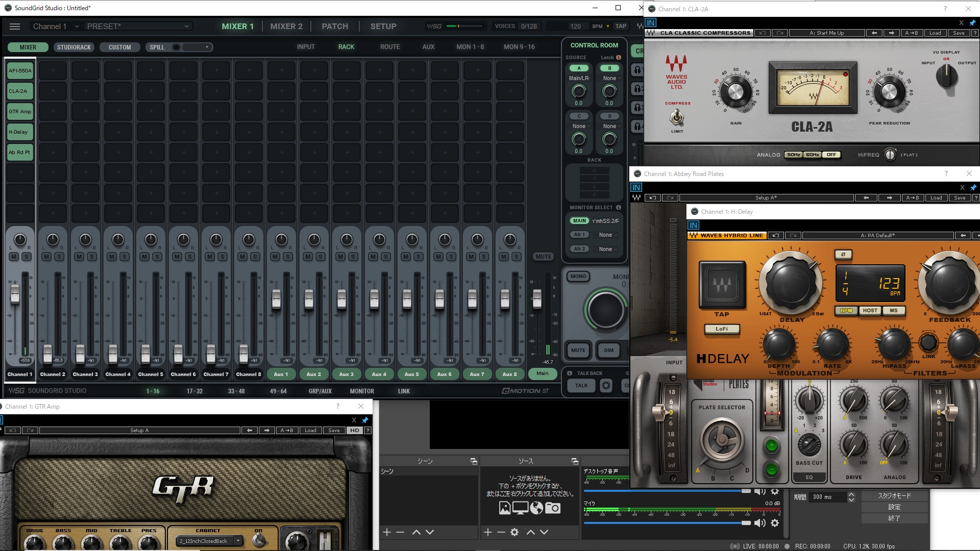Open マイク audio settings gear in OBS

pos(775,523)
